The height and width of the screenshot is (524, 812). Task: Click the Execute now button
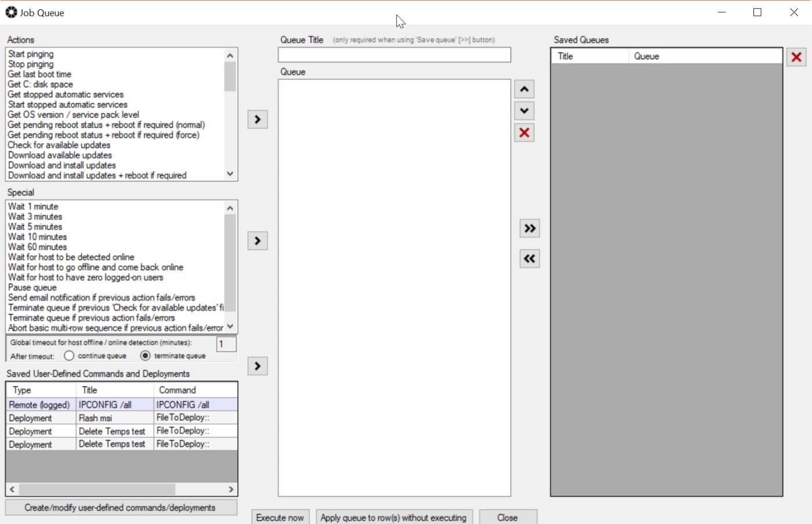click(280, 517)
